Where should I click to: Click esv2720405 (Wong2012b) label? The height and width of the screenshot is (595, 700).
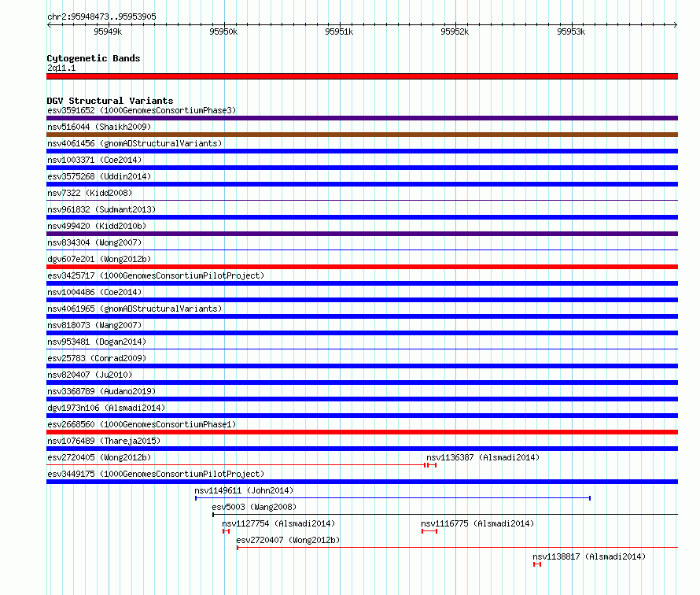[x=99, y=457]
